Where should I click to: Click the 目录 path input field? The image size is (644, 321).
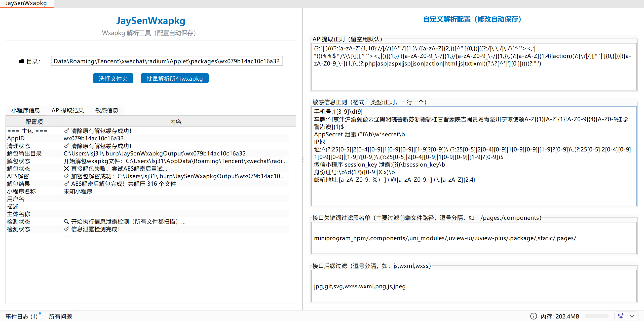(167, 61)
